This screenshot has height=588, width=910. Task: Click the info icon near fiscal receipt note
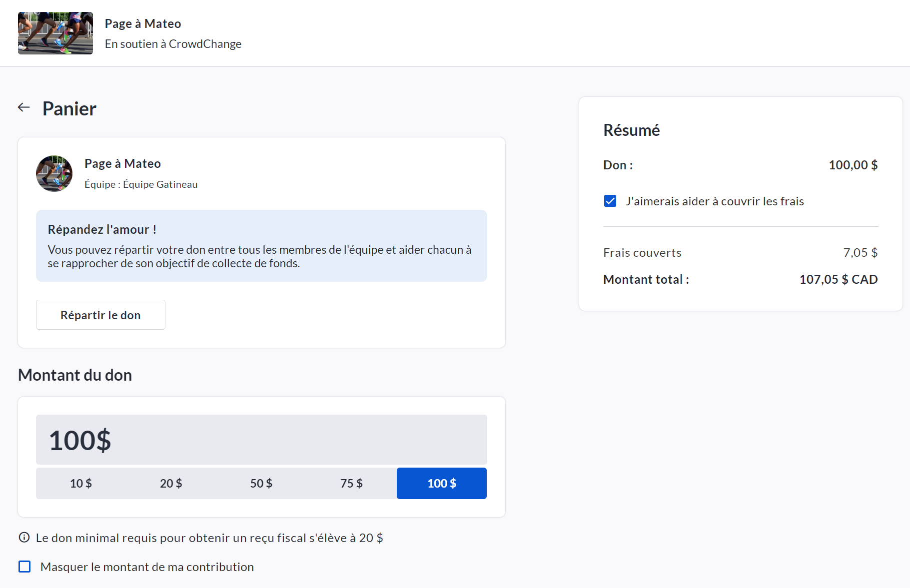(24, 538)
